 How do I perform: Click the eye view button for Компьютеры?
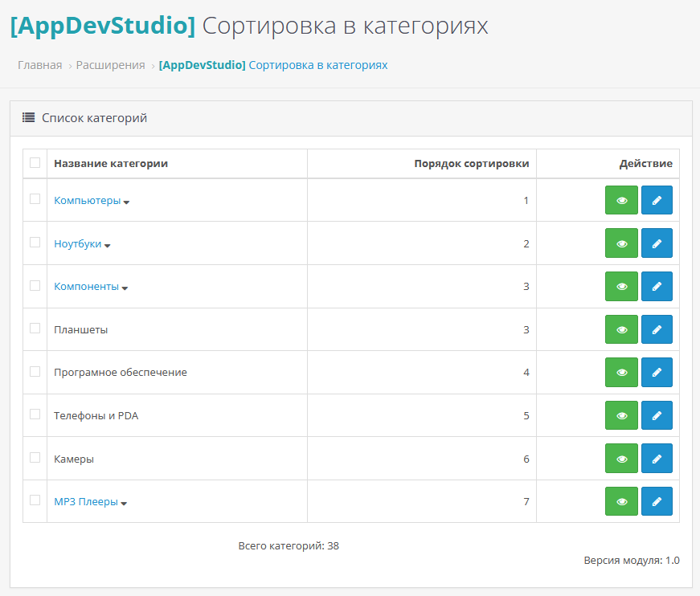pos(621,200)
